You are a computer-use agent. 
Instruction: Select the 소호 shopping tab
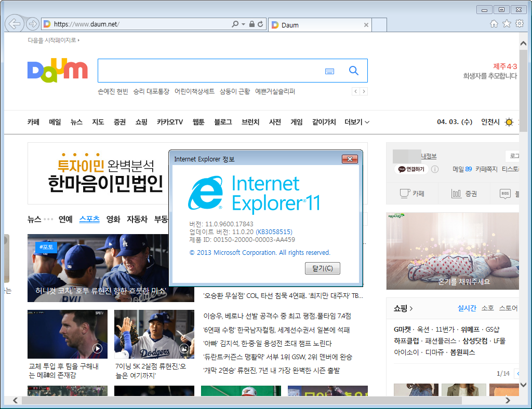tap(487, 308)
